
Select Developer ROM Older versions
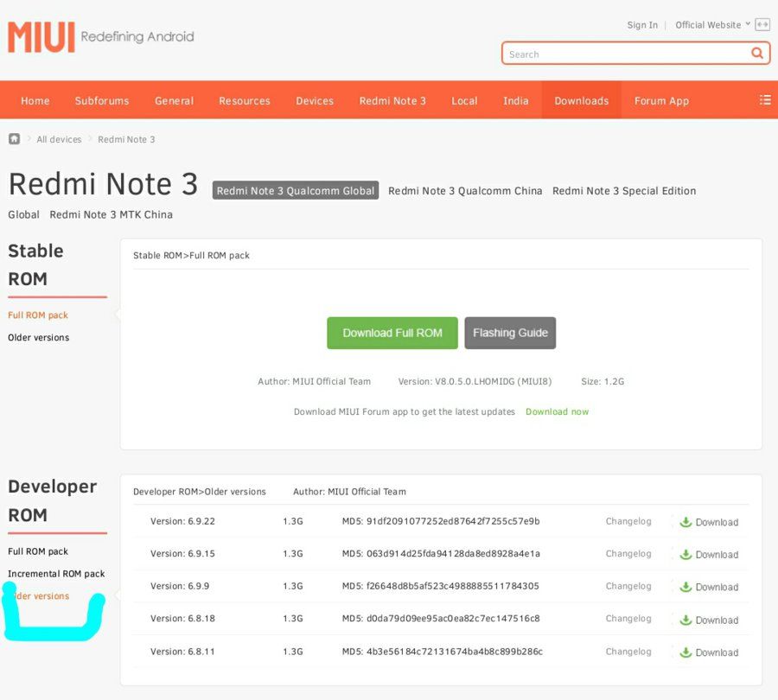click(x=38, y=595)
